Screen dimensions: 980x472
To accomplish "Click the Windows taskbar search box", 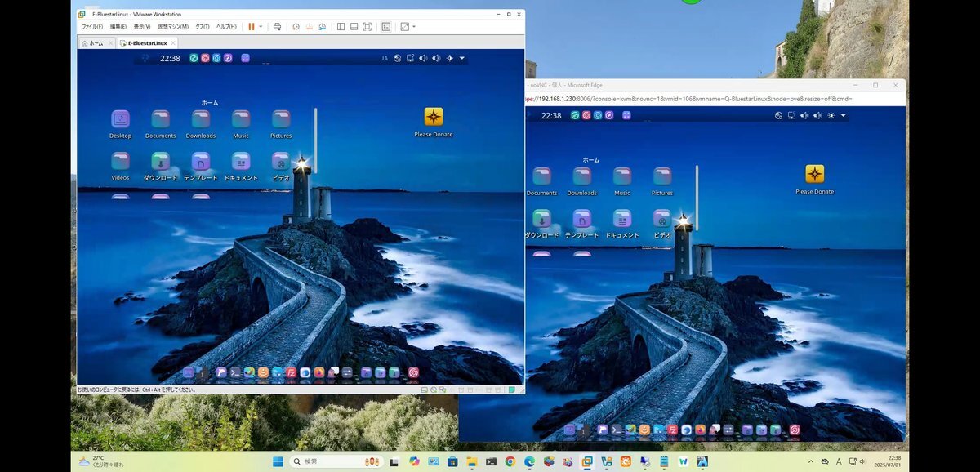I will click(x=336, y=461).
